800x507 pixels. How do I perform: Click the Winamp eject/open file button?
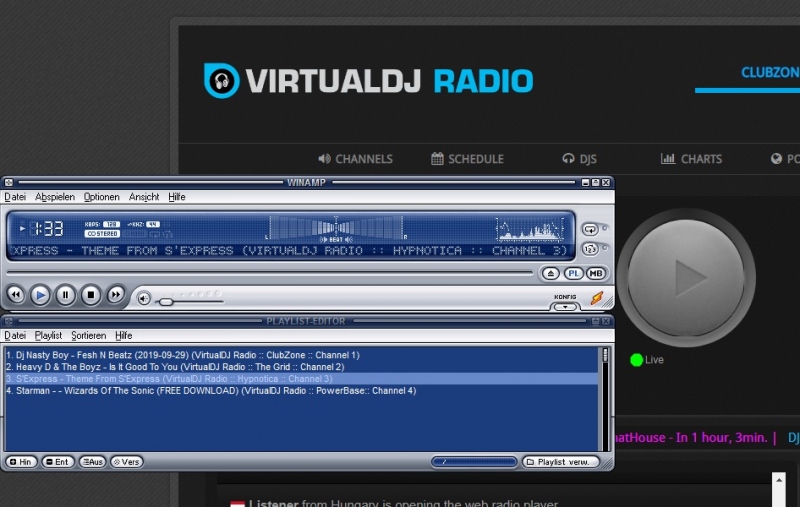point(550,273)
